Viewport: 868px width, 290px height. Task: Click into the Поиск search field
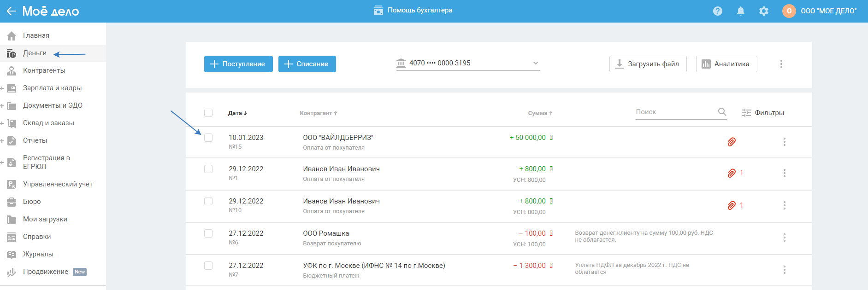tap(673, 112)
